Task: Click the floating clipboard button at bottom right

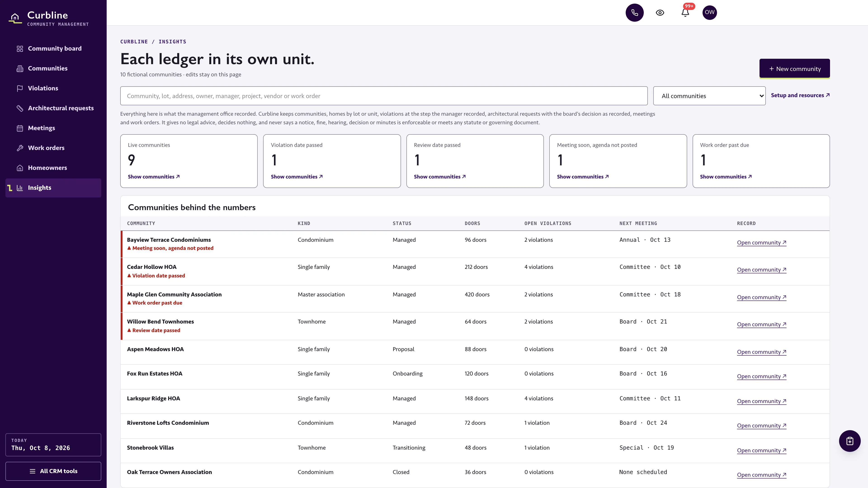Action: pos(849,441)
